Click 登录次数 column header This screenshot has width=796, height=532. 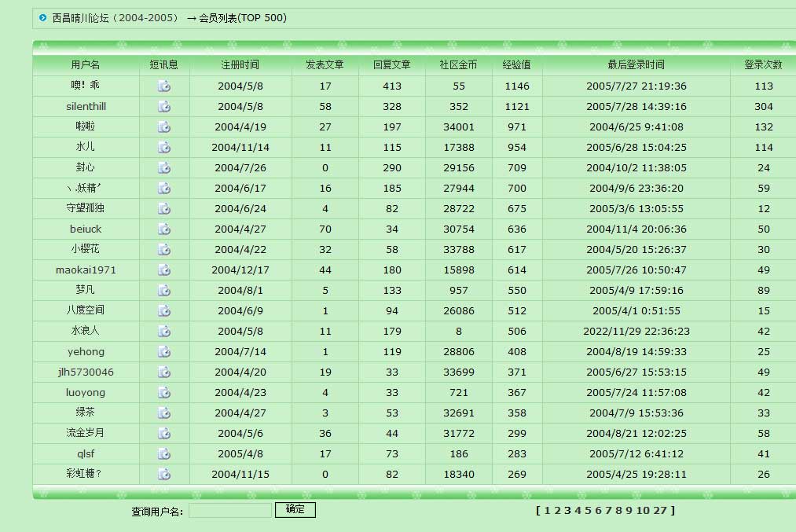tap(764, 65)
